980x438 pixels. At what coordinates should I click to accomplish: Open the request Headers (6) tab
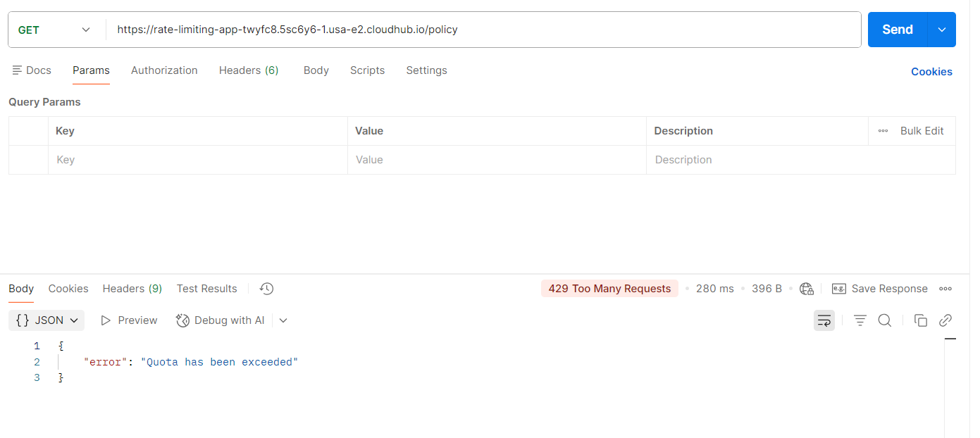(x=248, y=70)
